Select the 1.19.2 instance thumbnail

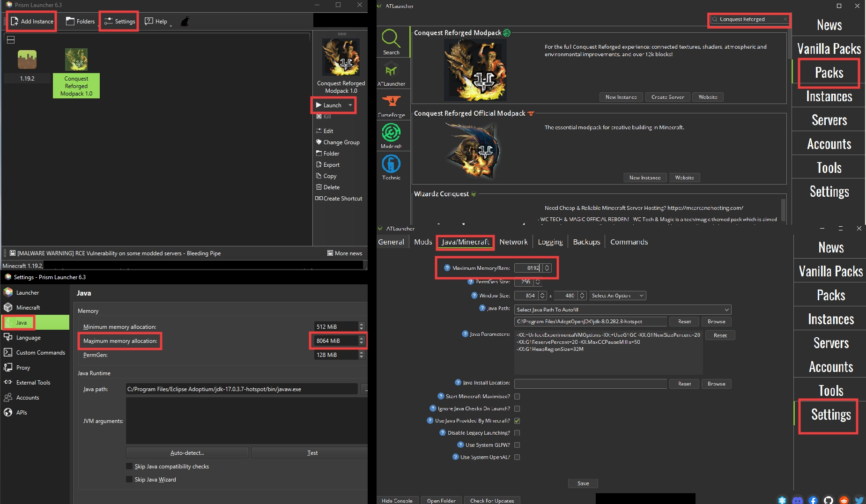point(27,59)
